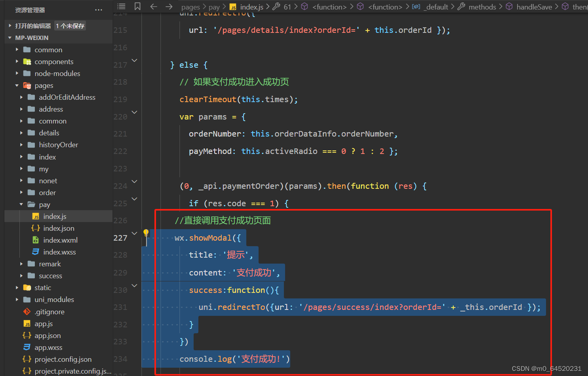
Task: Expand the node-modules folder
Action: [x=17, y=74]
